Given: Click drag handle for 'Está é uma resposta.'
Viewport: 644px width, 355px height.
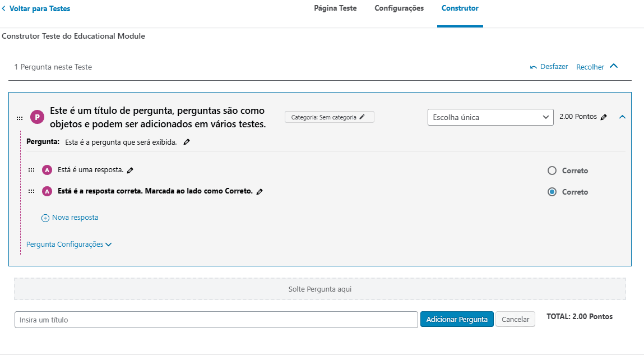Looking at the screenshot, I should 31,170.
